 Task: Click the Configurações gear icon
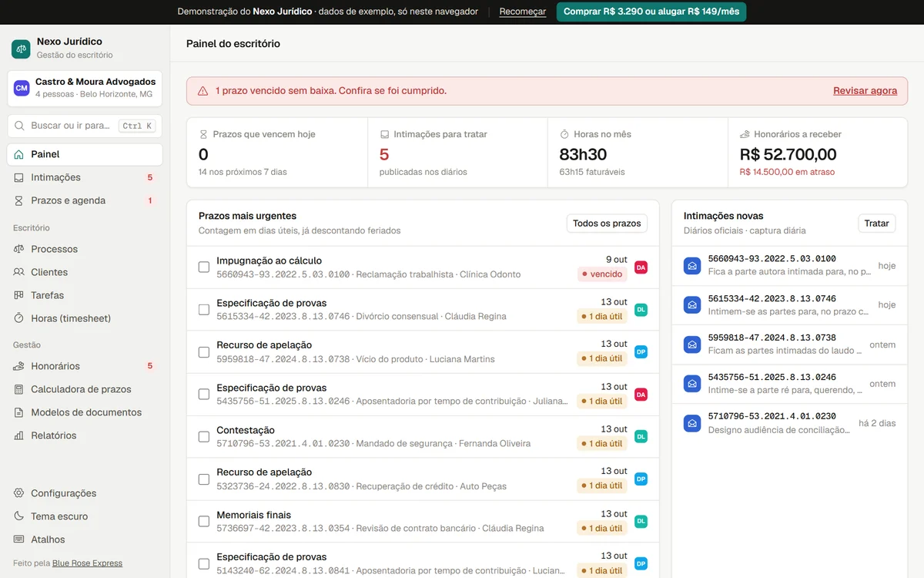coord(19,493)
